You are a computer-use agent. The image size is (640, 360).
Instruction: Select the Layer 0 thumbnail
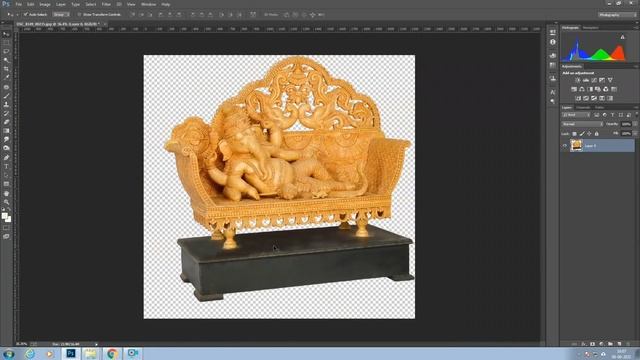pos(576,145)
